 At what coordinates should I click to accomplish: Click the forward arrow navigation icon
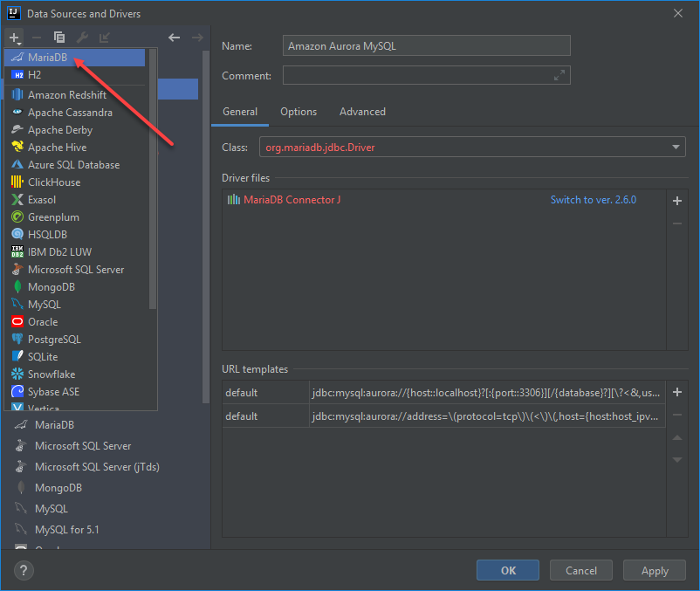197,38
